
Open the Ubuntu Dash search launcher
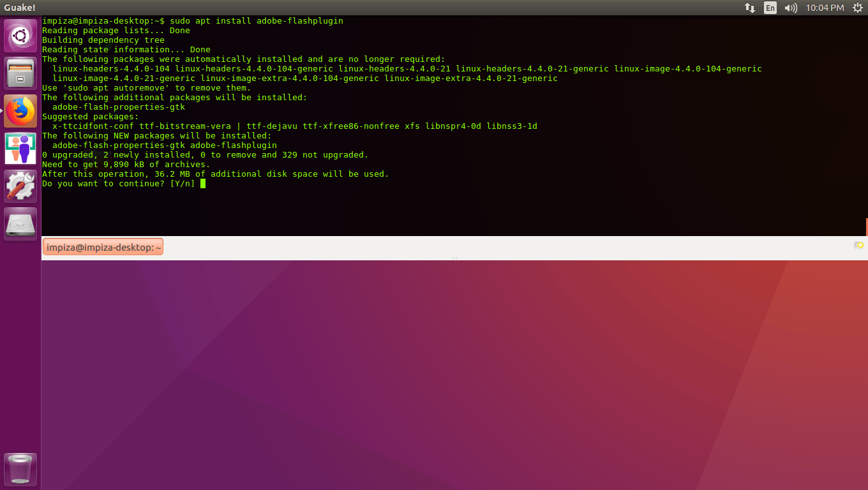[x=20, y=36]
